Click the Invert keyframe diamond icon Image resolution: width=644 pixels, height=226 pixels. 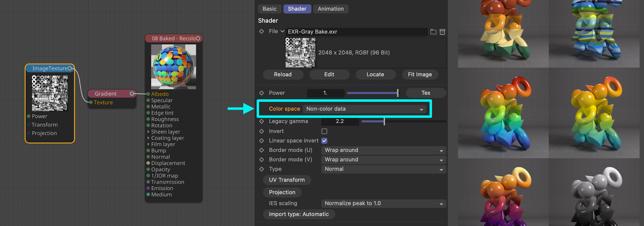pyautogui.click(x=262, y=131)
